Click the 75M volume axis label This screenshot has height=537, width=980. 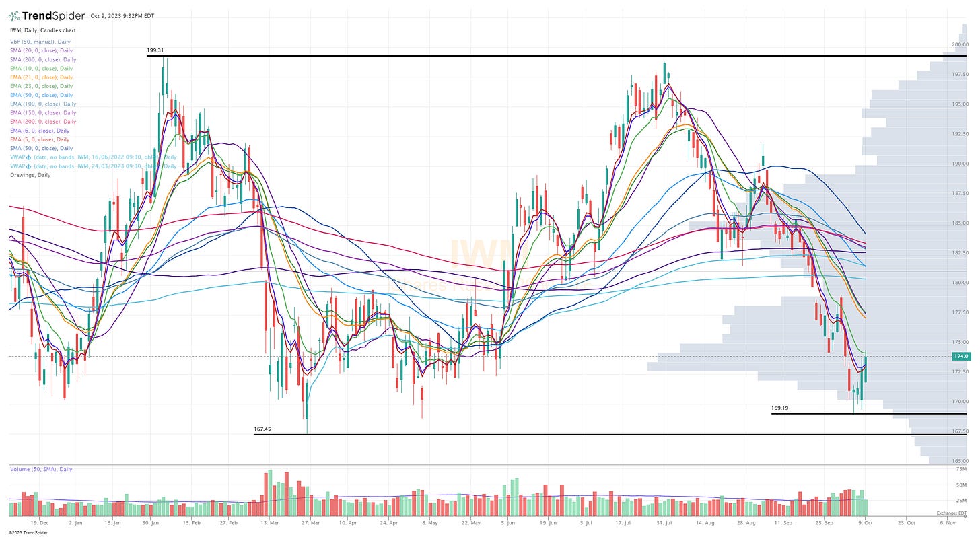(x=961, y=468)
